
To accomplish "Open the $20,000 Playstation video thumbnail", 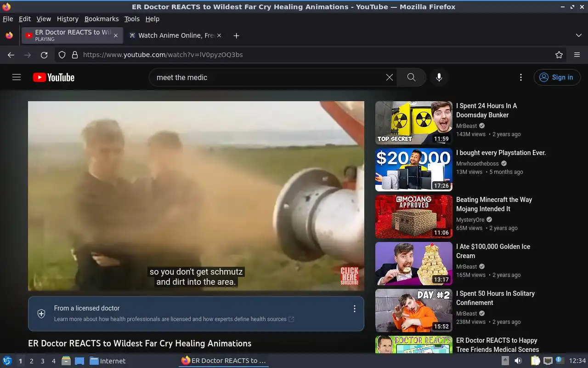I will point(414,170).
